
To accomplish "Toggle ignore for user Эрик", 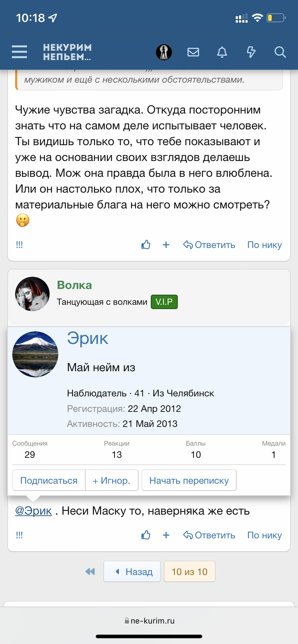I will pos(112,480).
